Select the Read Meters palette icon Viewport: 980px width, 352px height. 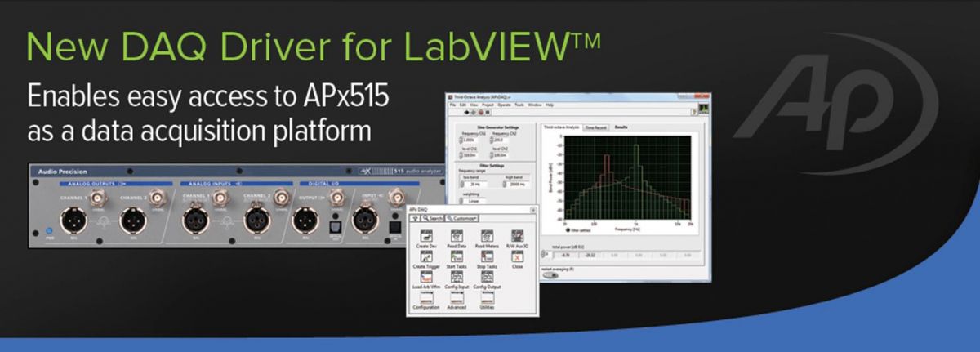coord(488,236)
